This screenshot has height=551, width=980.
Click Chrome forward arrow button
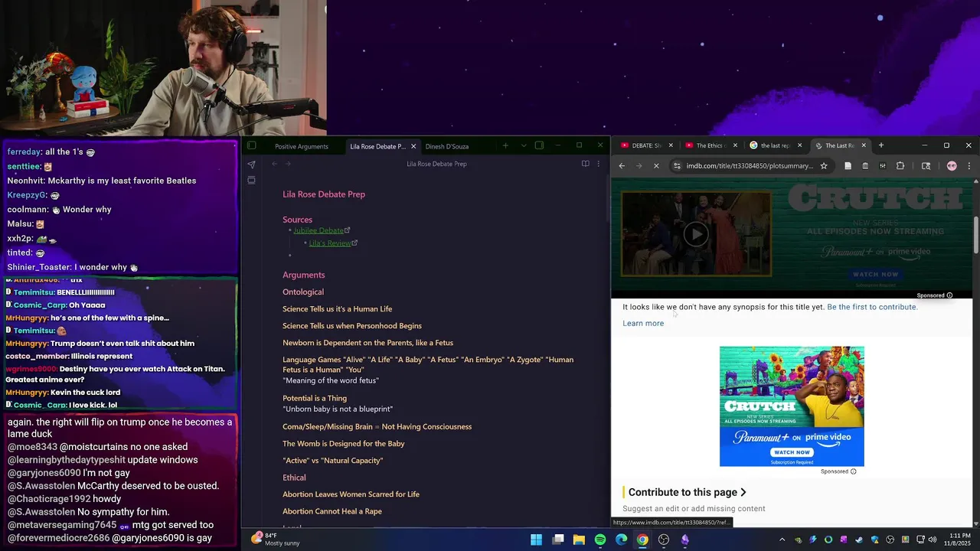(639, 166)
